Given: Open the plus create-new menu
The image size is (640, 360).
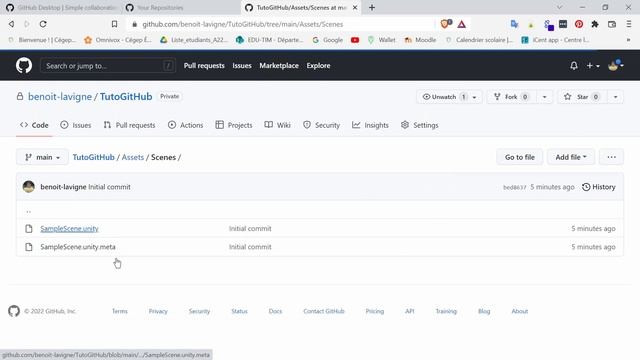Looking at the screenshot, I should coord(593,66).
